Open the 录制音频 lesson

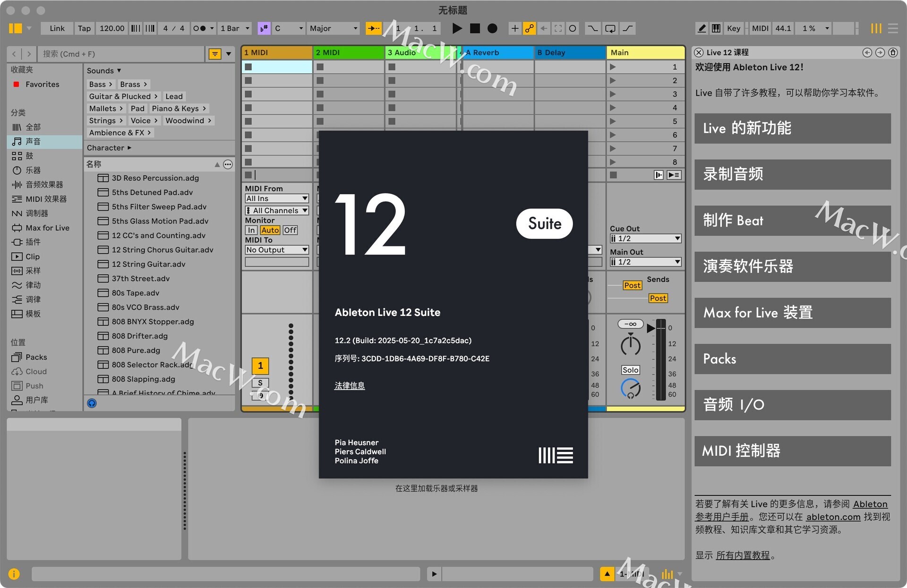pyautogui.click(x=793, y=174)
